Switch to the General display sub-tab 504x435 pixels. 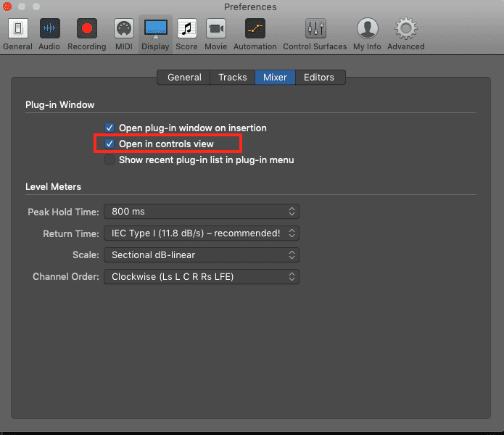click(x=184, y=78)
